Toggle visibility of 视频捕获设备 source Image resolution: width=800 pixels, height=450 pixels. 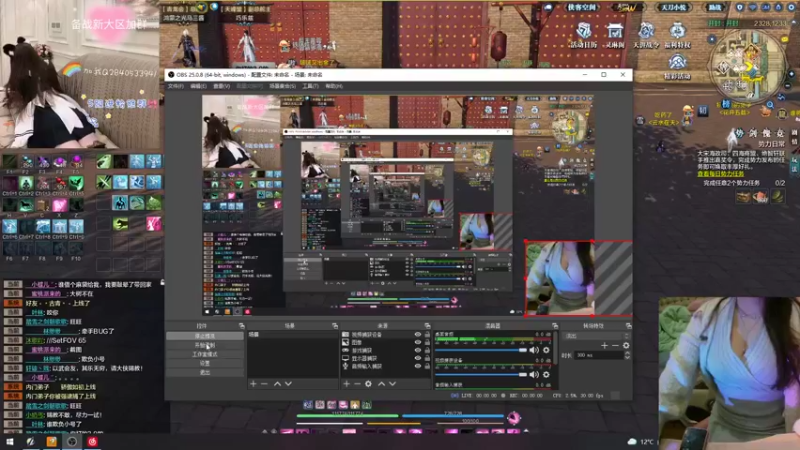pos(418,335)
